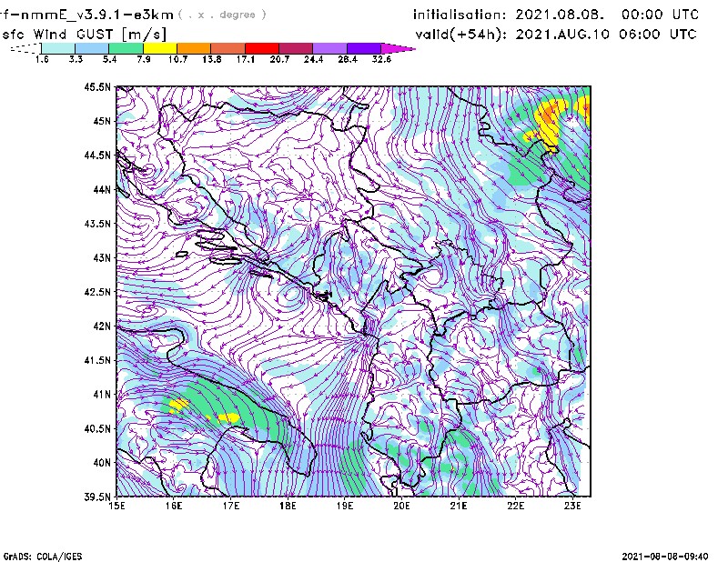This screenshot has width=728, height=562.
Task: Click the legend value 7.9
Action: click(144, 59)
